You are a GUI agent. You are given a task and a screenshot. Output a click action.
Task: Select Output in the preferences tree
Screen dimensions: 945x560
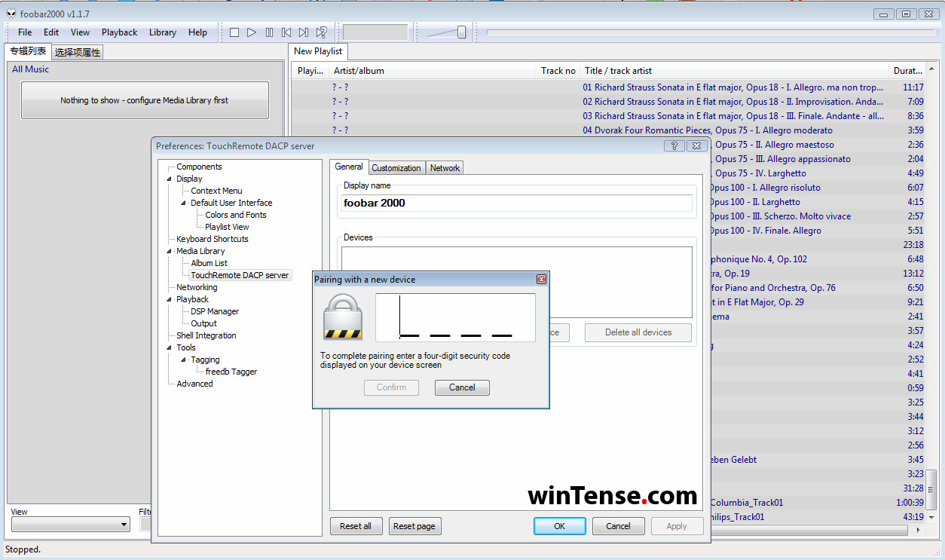[203, 323]
